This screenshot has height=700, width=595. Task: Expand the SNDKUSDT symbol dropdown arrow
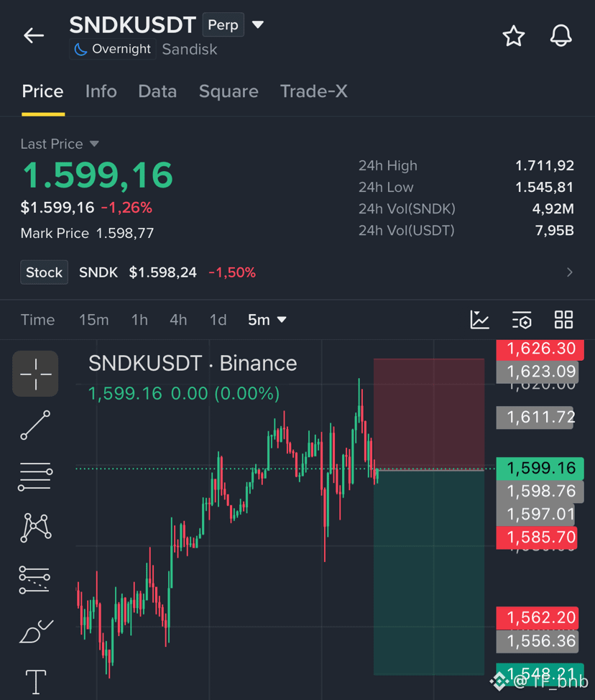257,24
